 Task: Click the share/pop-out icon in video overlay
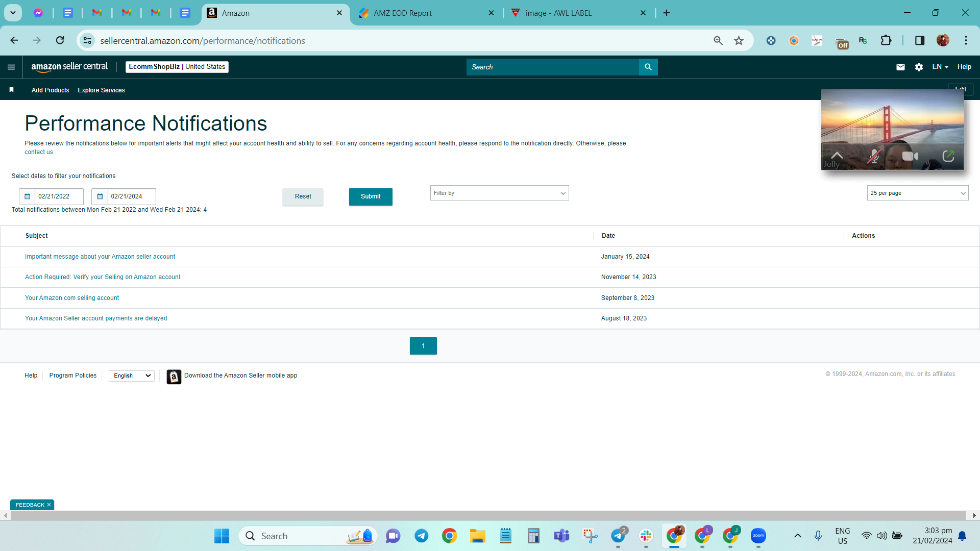tap(948, 156)
